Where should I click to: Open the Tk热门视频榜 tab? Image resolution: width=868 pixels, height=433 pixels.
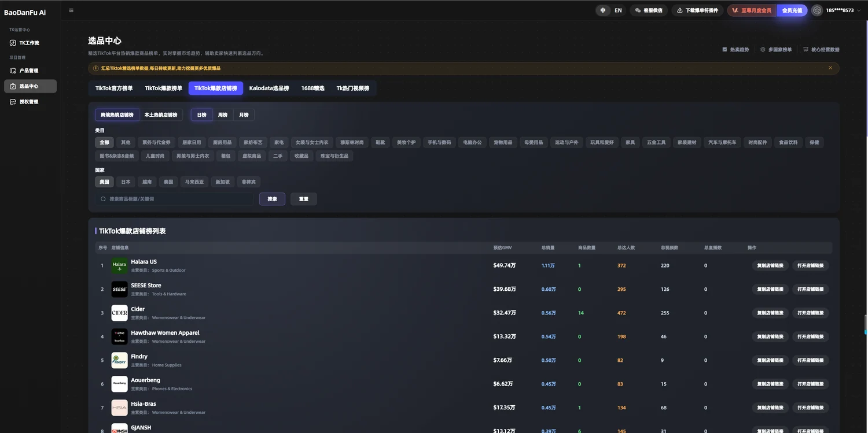[353, 88]
